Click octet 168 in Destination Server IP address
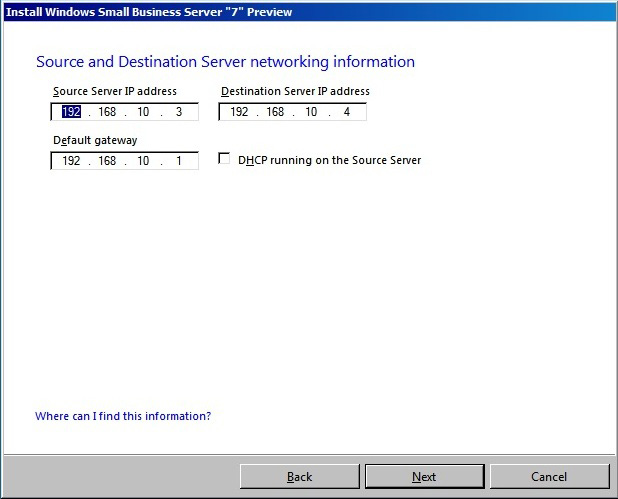Viewport: 618px width, 499px height. [x=275, y=112]
